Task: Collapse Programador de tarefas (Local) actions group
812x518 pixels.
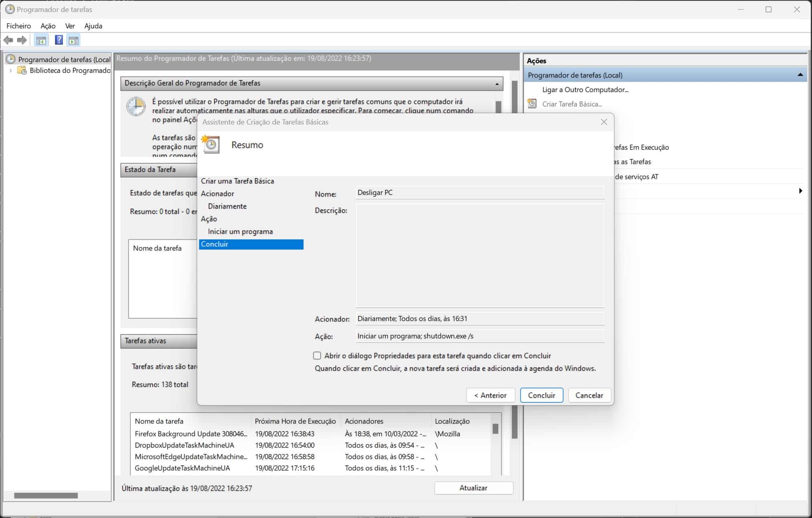Action: [x=800, y=75]
